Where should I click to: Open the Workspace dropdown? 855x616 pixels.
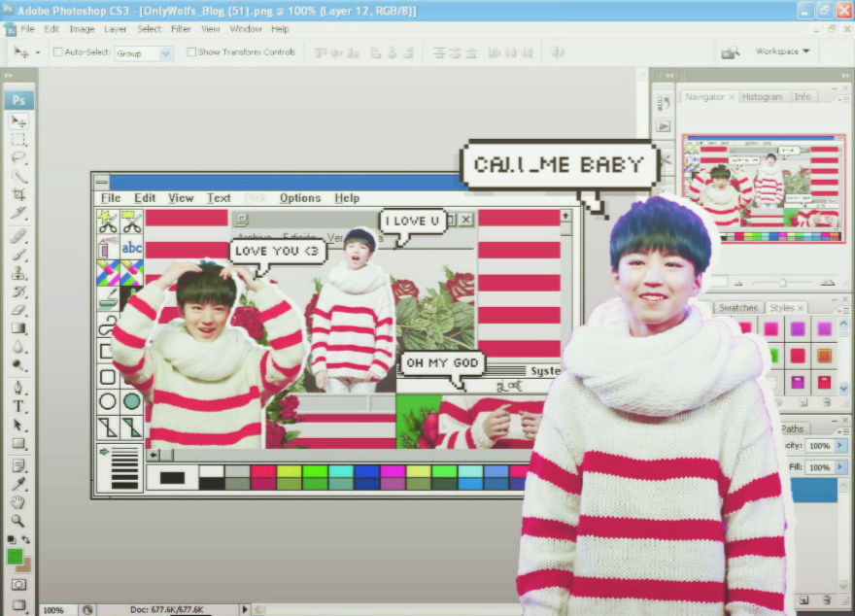click(x=782, y=51)
